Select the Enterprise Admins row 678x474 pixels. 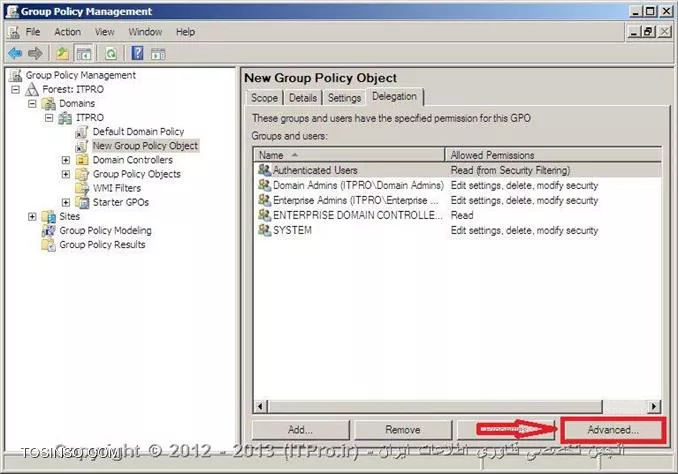point(457,200)
